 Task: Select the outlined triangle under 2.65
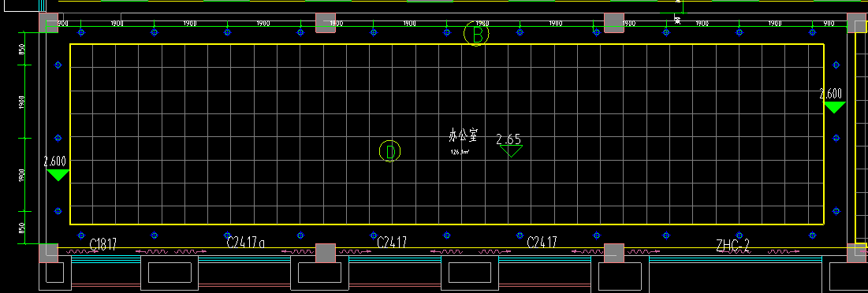[x=510, y=150]
